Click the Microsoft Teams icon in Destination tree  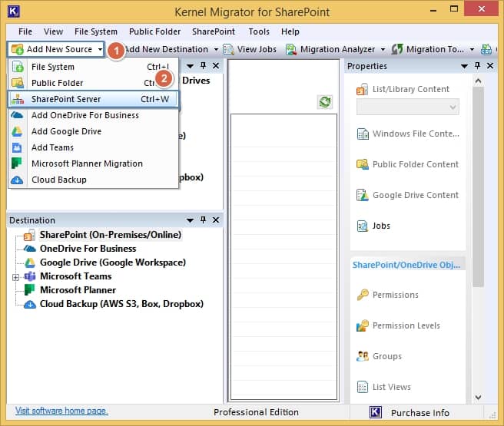30,276
